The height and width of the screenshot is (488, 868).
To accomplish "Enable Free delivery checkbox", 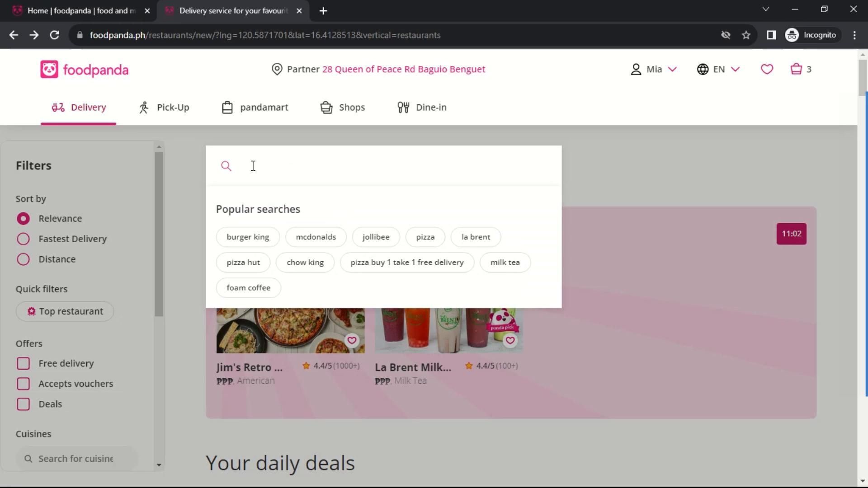I will coord(23,364).
